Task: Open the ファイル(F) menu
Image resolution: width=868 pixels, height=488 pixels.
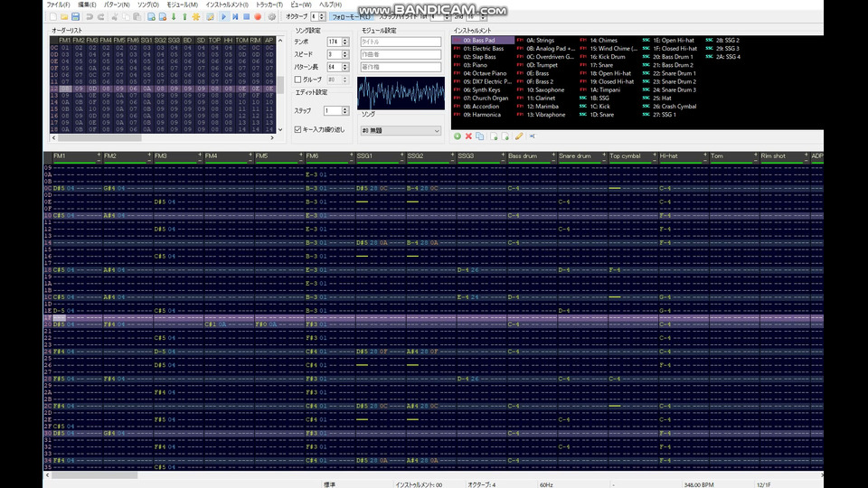Action: tap(58, 5)
